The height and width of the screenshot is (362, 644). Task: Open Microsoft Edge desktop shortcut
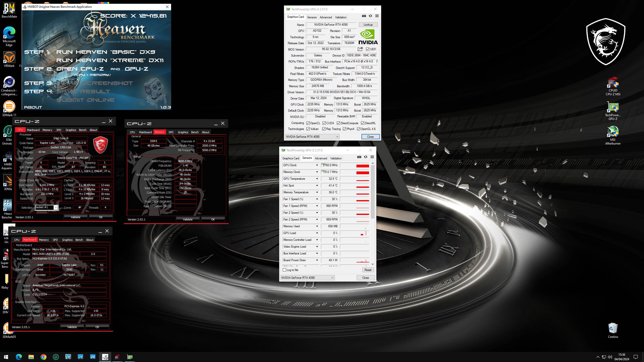(x=9, y=36)
